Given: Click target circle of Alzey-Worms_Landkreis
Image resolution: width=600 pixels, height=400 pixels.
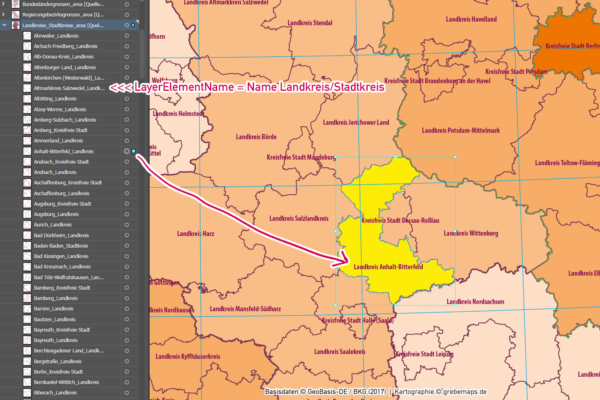Looking at the screenshot, I should coord(127,109).
